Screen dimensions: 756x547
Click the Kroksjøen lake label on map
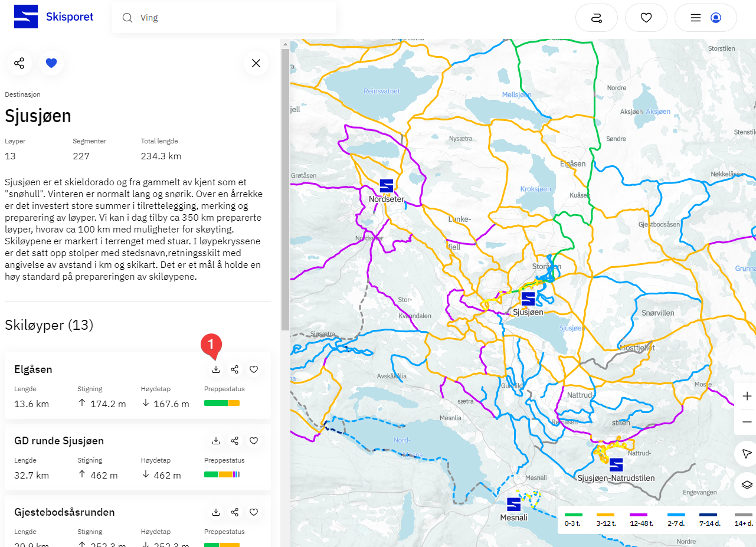[x=535, y=189]
